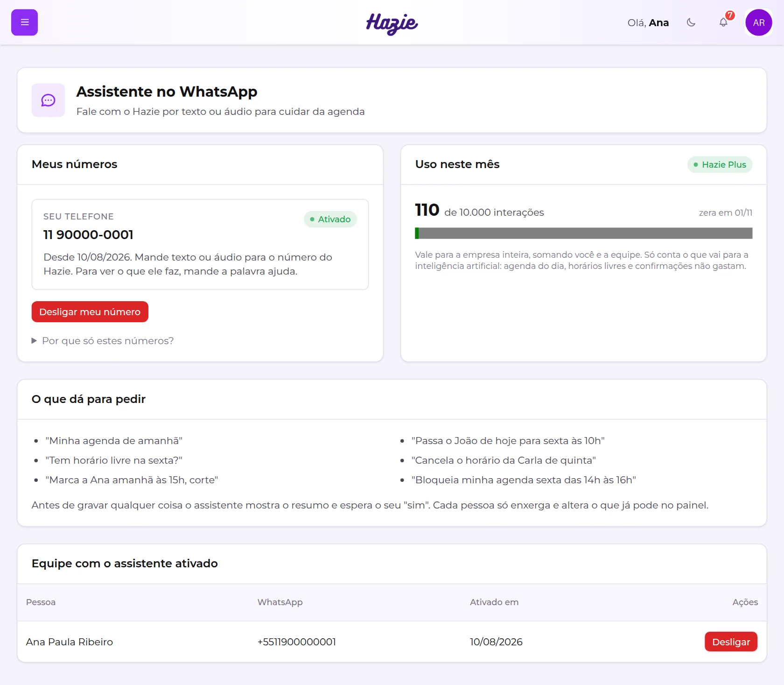The image size is (784, 685).
Task: Click the Assistente no WhatsApp heading
Action: [x=167, y=92]
